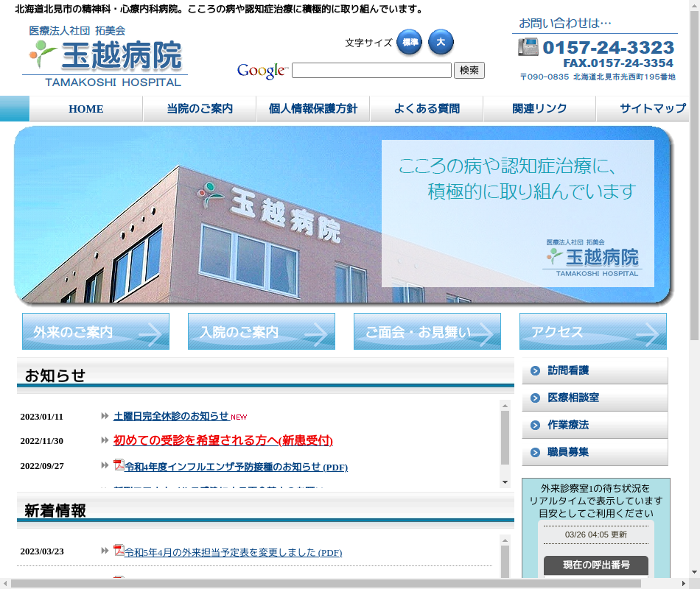Click arrow icon beside 職員募集
This screenshot has width=700, height=589.
(x=535, y=453)
